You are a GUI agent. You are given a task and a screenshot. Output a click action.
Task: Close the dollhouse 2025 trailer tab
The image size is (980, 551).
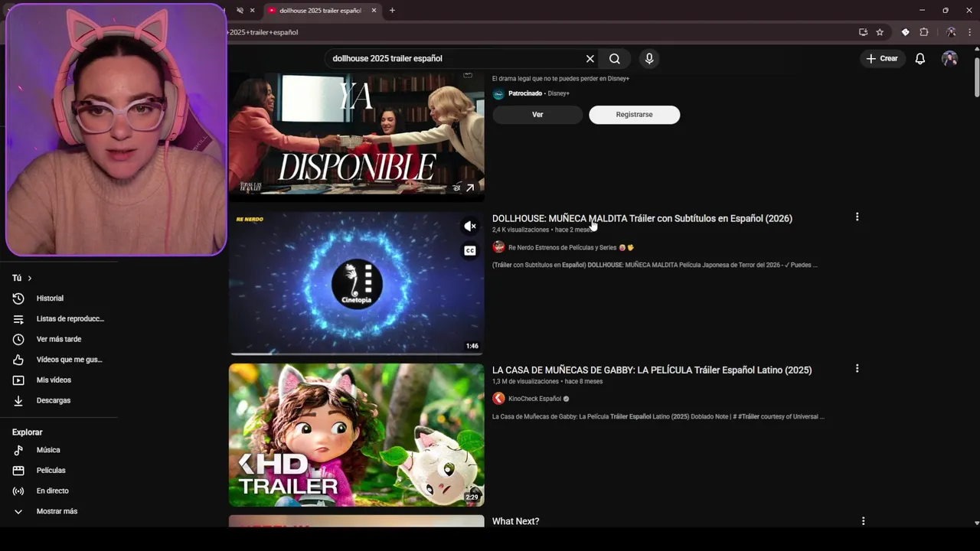374,11
